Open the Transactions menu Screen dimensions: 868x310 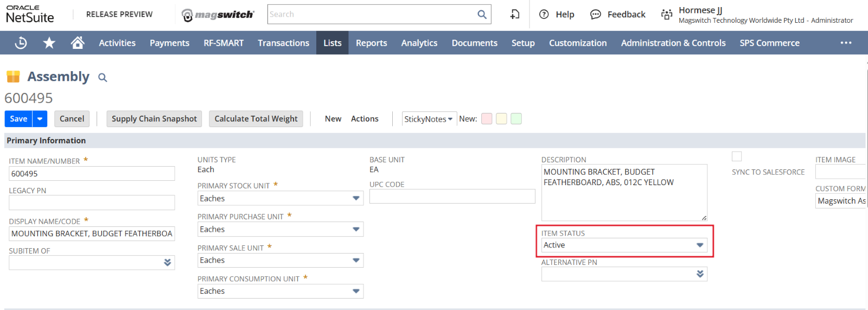coord(283,43)
